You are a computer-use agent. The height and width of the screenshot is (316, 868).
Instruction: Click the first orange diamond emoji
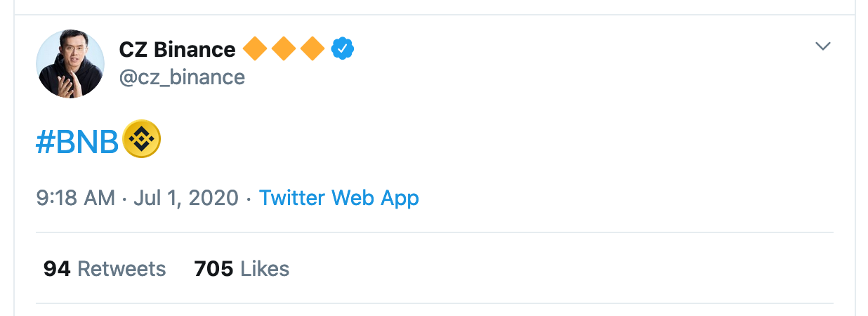point(255,49)
